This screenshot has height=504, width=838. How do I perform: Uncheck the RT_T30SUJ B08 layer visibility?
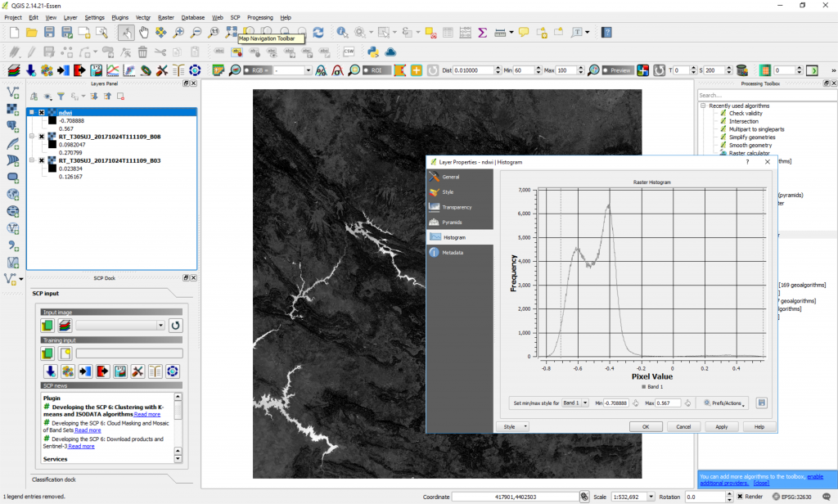click(x=41, y=137)
